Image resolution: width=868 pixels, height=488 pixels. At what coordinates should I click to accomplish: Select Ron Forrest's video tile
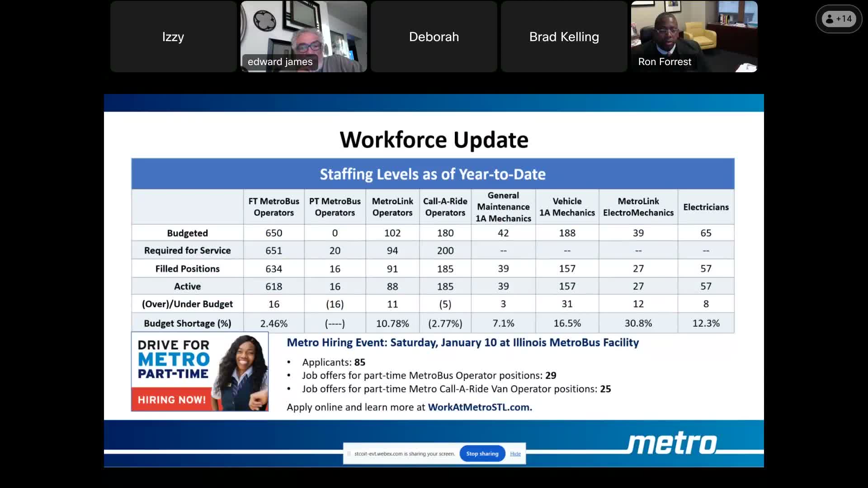point(694,37)
